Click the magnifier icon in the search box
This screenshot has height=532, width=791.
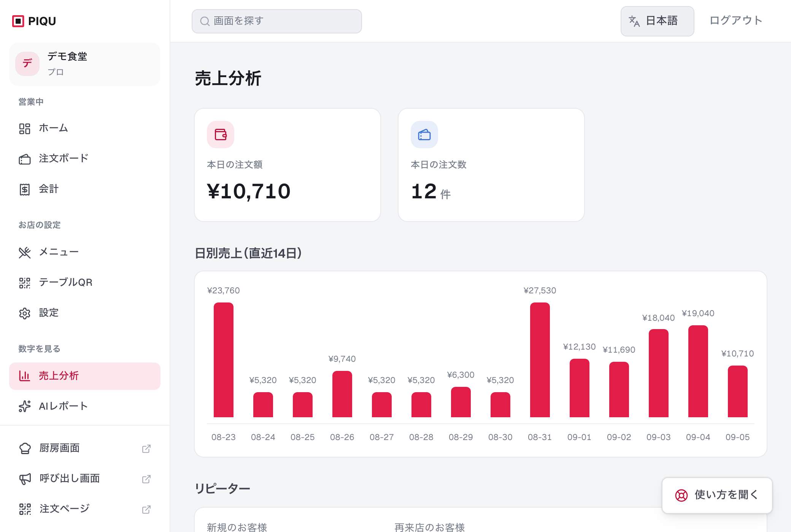[x=205, y=21]
